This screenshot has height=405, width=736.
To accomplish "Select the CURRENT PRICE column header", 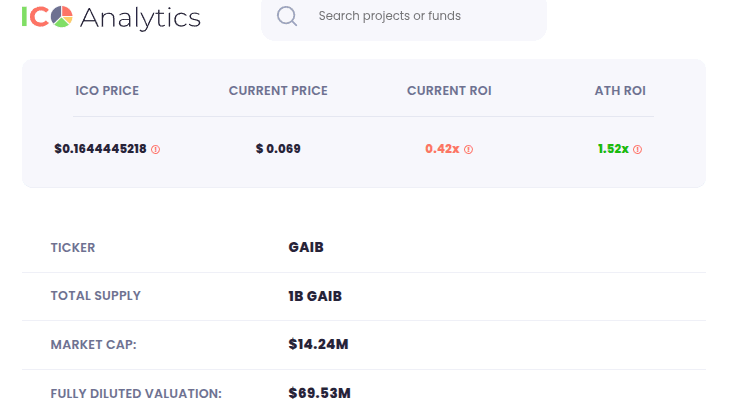I will [278, 91].
